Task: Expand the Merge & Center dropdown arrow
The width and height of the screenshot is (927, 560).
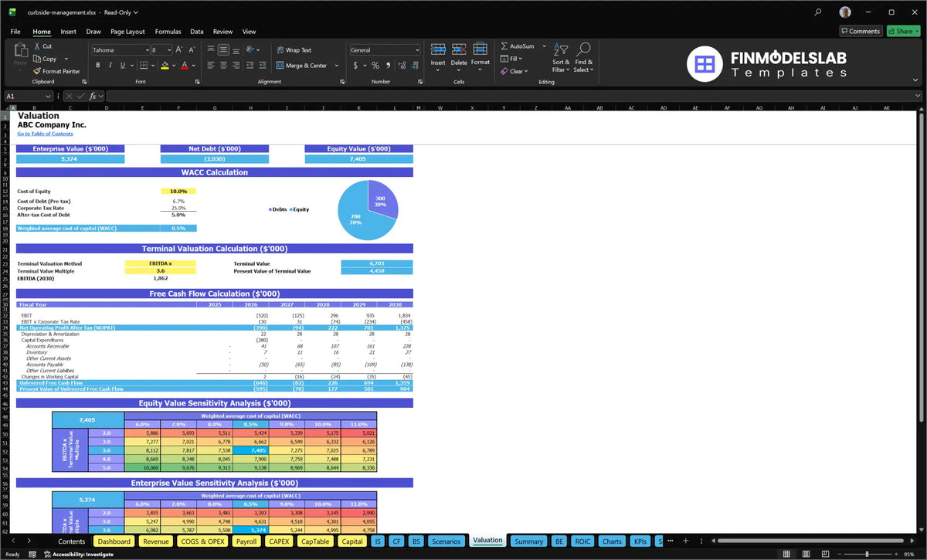Action: (x=337, y=66)
